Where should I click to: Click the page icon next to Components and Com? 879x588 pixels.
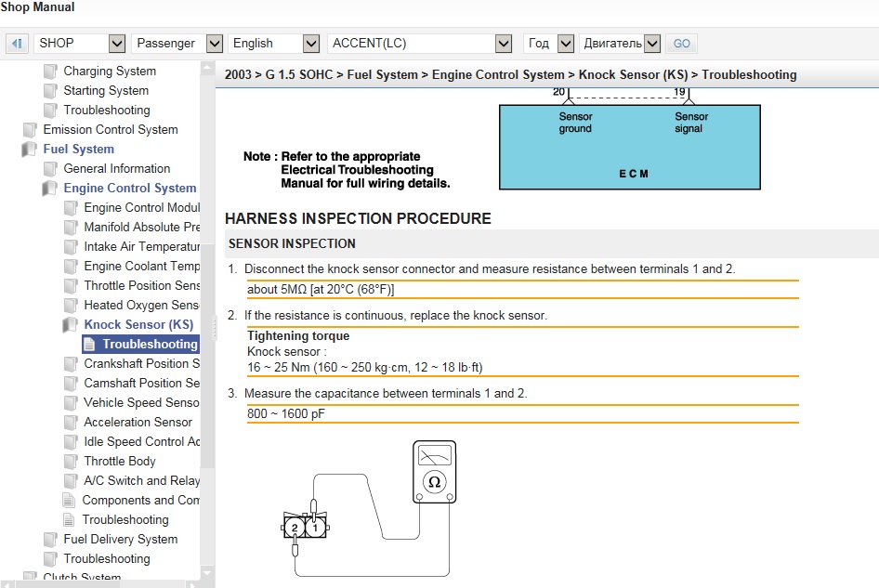pos(69,500)
